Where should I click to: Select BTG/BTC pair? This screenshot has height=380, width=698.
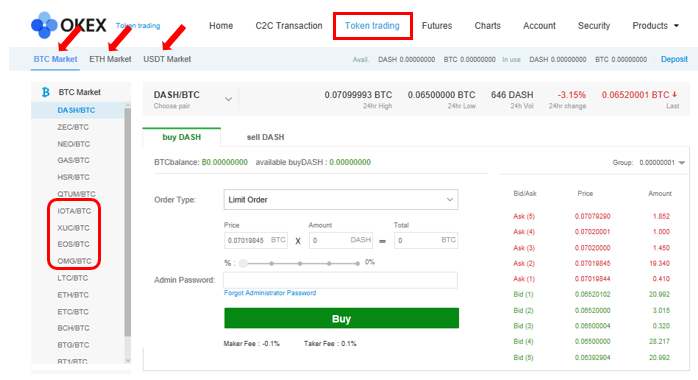(x=73, y=345)
